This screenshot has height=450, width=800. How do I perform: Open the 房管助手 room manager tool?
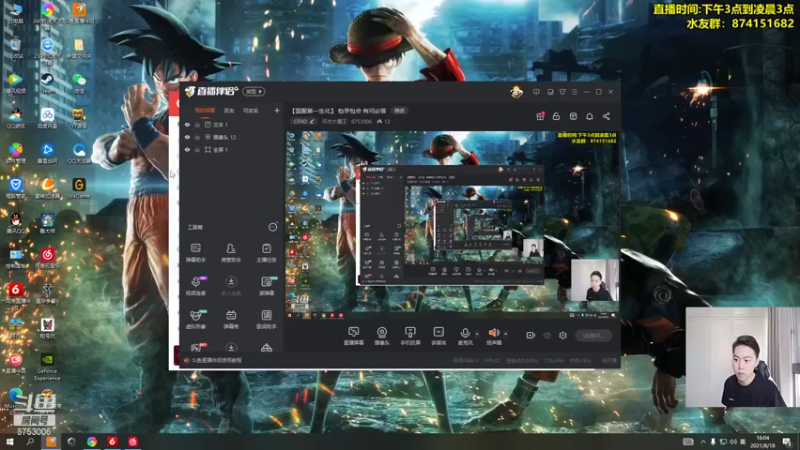click(x=231, y=252)
